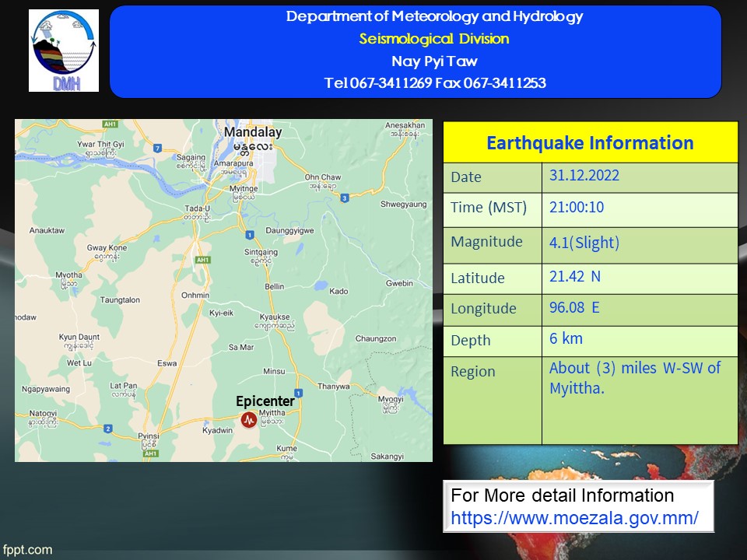Screen dimensions: 747x560
Task: Click the Tada-U label on the map
Action: (x=197, y=208)
